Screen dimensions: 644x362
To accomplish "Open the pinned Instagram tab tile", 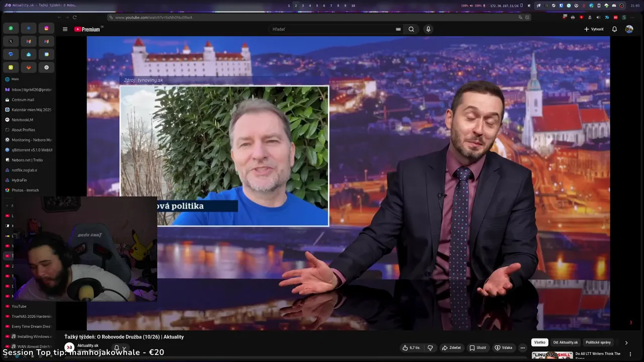I will [x=46, y=28].
